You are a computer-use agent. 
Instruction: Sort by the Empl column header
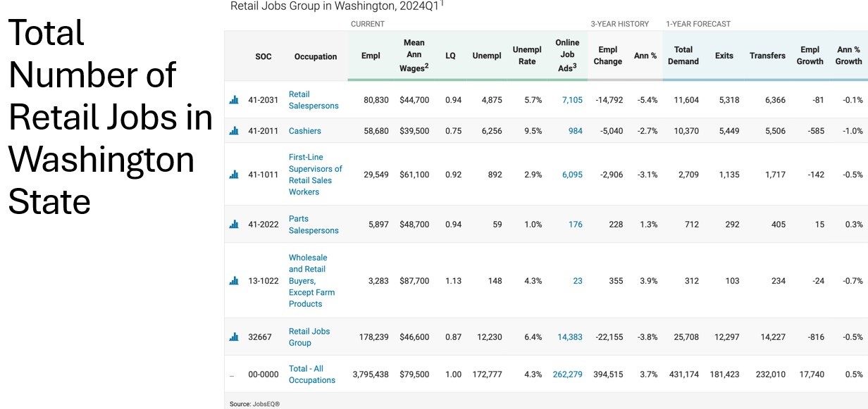(371, 56)
